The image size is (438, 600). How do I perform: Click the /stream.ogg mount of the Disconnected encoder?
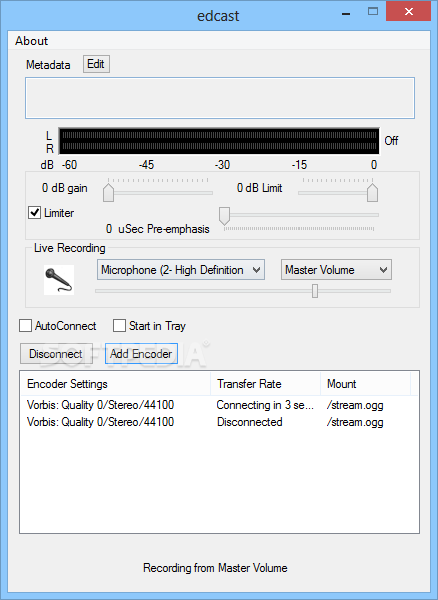355,422
